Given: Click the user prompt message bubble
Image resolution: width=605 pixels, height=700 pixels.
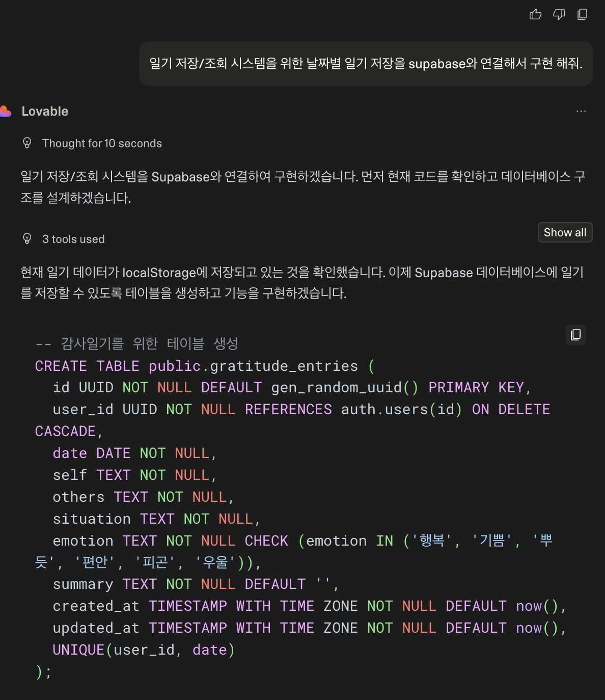Looking at the screenshot, I should tap(366, 64).
